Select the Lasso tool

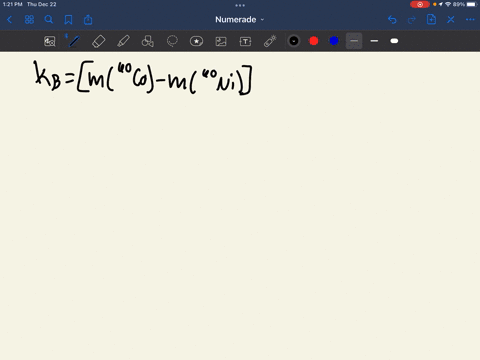coord(172,41)
